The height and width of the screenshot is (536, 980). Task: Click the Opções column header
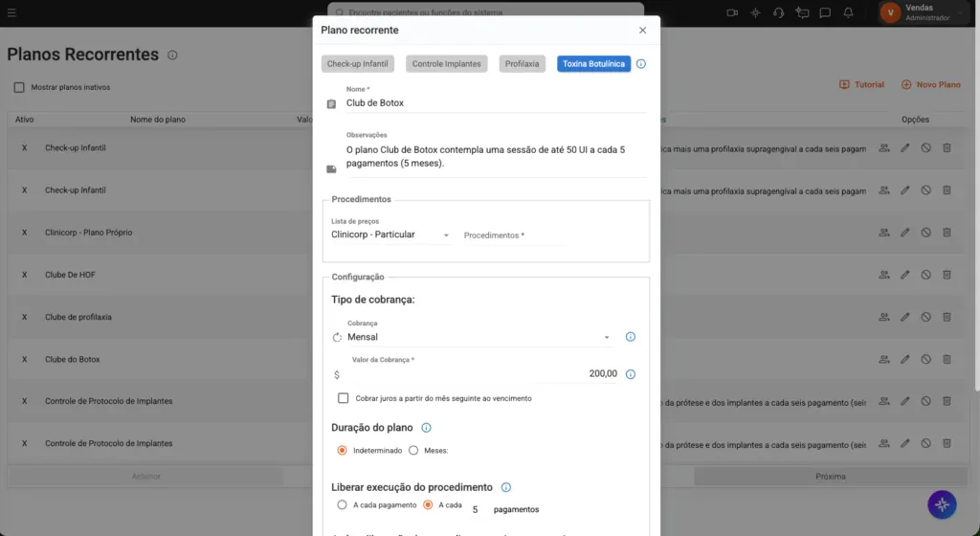click(x=915, y=120)
